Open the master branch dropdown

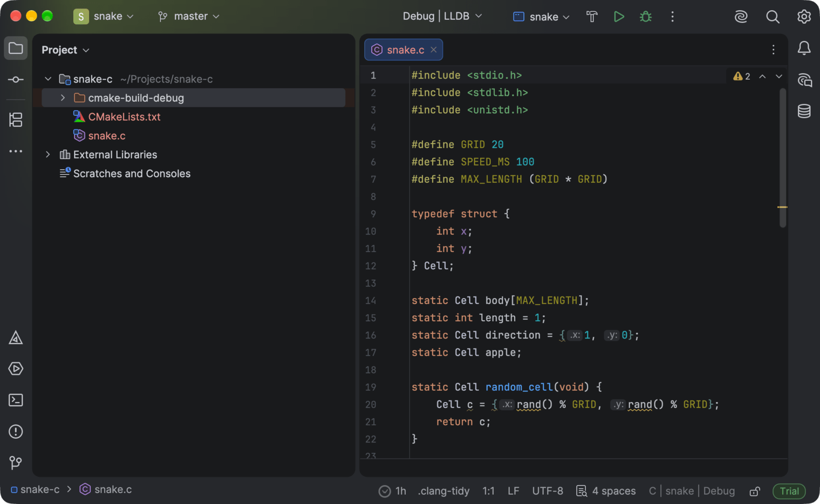tap(189, 16)
